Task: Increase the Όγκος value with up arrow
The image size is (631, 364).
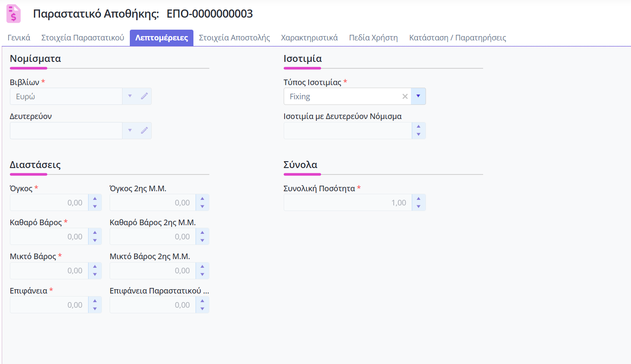Action: [x=95, y=199]
